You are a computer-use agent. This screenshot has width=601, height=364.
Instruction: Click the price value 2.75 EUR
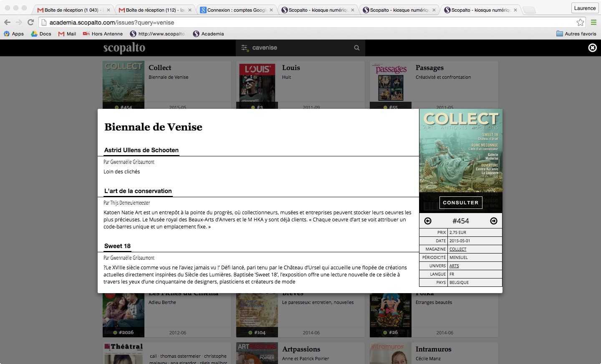458,233
